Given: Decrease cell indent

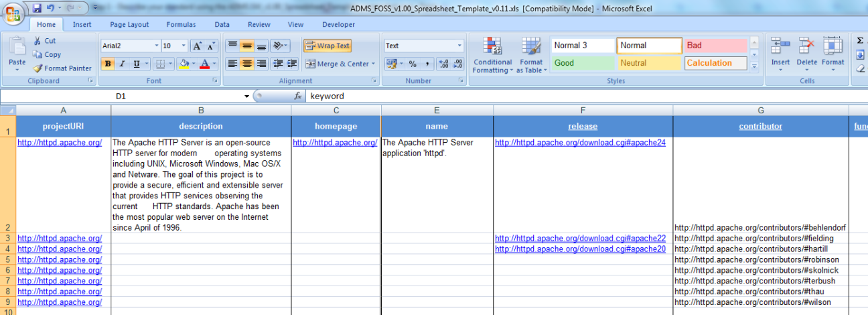Looking at the screenshot, I should (278, 64).
